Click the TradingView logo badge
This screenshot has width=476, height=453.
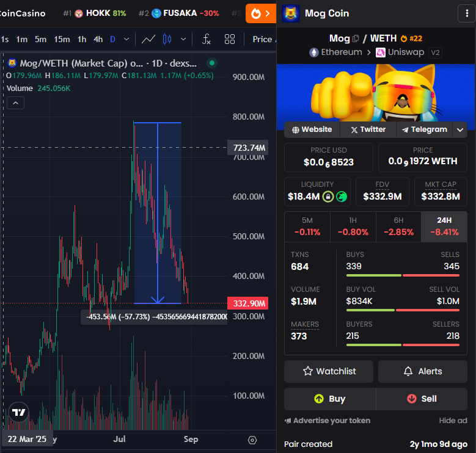click(18, 412)
